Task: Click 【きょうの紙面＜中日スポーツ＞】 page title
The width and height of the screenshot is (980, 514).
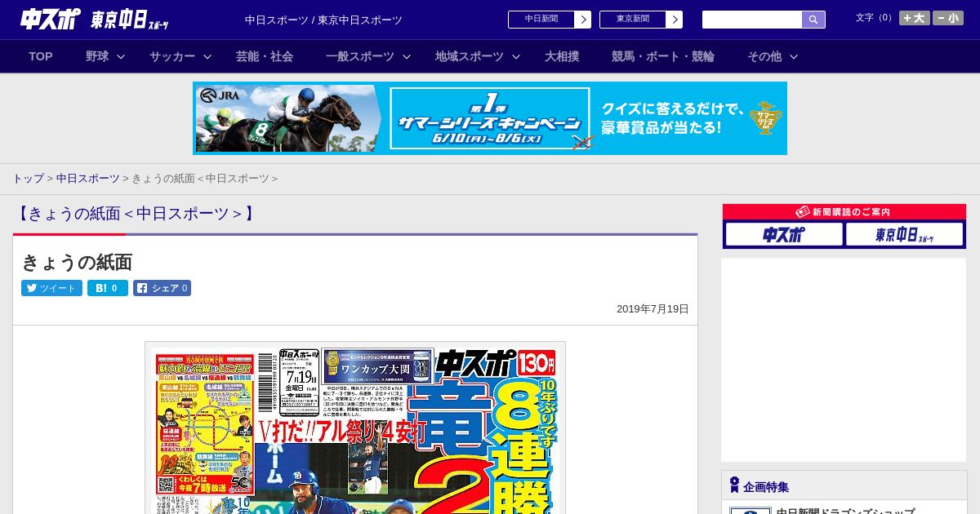Action: point(136,214)
